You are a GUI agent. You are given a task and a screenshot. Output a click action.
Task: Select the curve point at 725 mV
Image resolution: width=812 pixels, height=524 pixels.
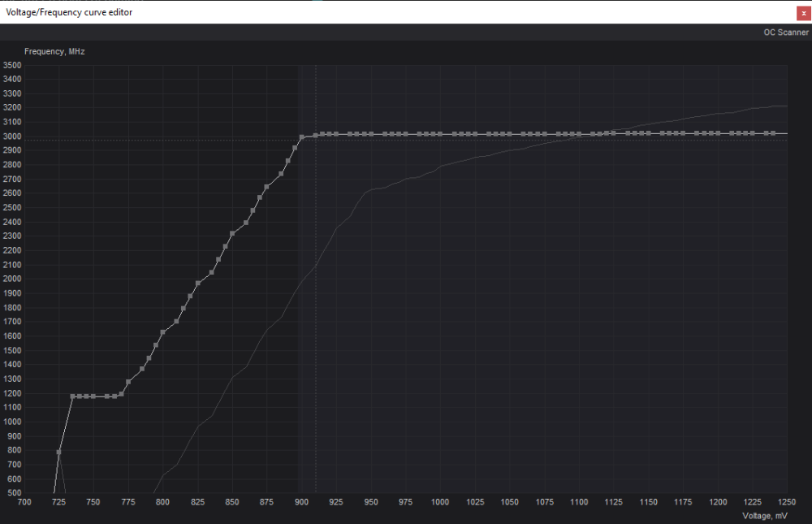pos(58,452)
